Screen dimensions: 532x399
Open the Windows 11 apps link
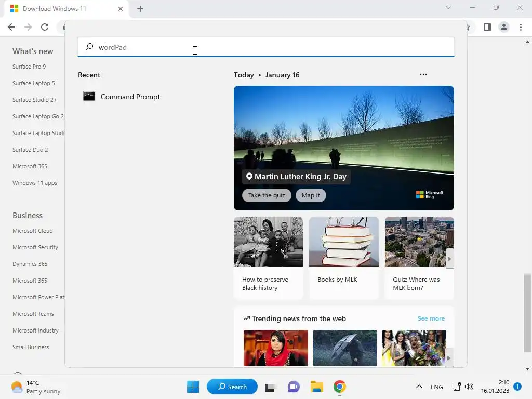(x=35, y=183)
